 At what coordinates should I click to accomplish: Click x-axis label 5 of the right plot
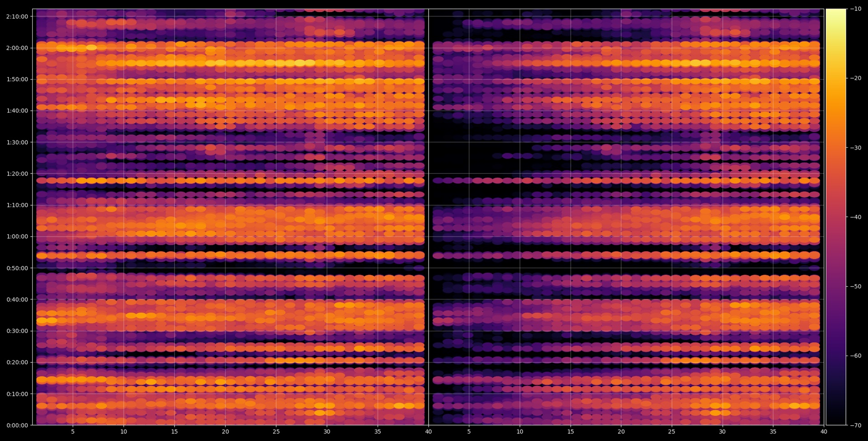click(x=469, y=432)
